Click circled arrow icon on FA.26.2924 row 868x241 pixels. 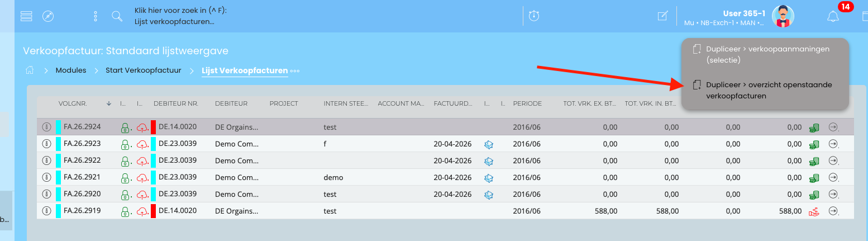click(833, 127)
